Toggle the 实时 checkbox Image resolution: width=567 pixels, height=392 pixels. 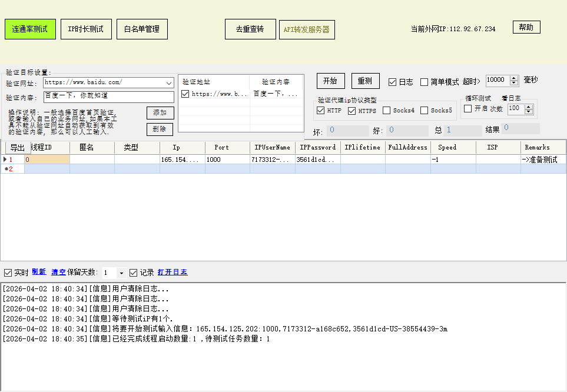pyautogui.click(x=8, y=273)
